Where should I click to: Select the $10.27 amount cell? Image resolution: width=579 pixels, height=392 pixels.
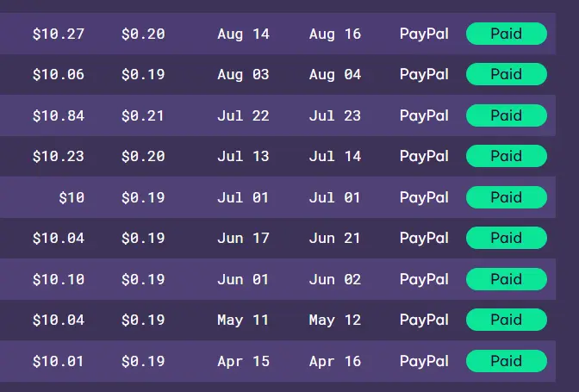coord(59,34)
